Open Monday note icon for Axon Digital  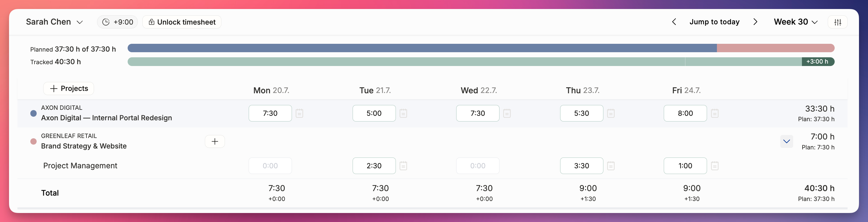pyautogui.click(x=299, y=113)
